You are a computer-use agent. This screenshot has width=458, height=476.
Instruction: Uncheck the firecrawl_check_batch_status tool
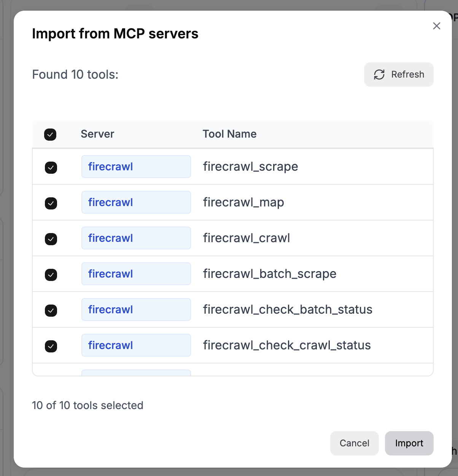[x=51, y=310]
